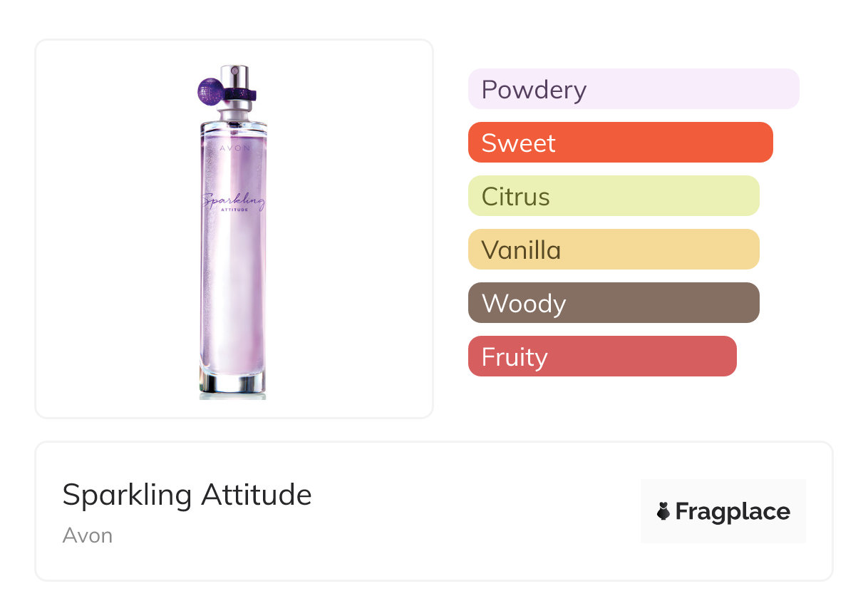This screenshot has height=616, width=868.
Task: Open the perfume bottle product image
Action: pyautogui.click(x=234, y=229)
